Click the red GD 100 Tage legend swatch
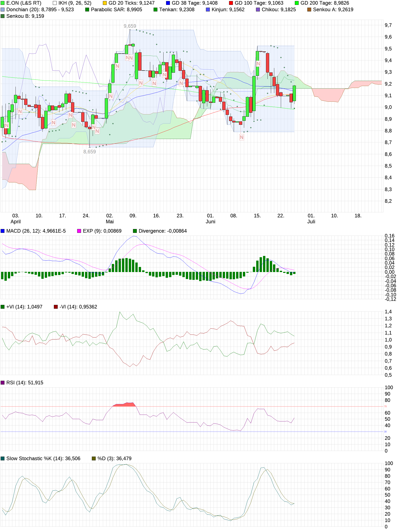The image size is (403, 532). (231, 3)
